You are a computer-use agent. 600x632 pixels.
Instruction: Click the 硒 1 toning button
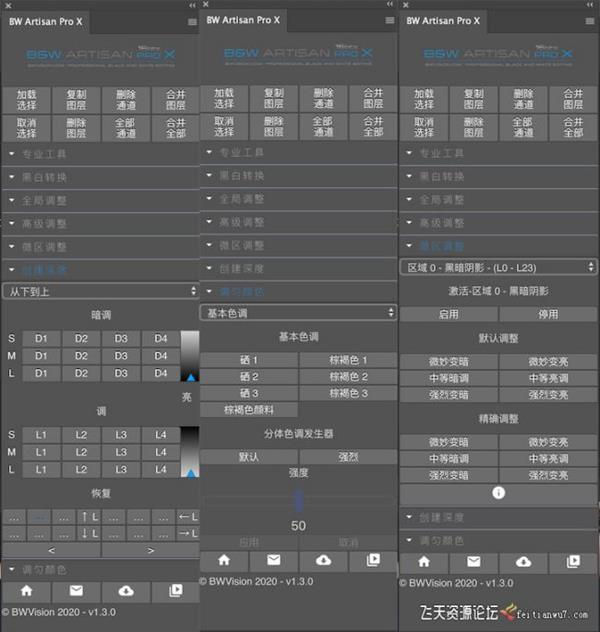point(249,360)
